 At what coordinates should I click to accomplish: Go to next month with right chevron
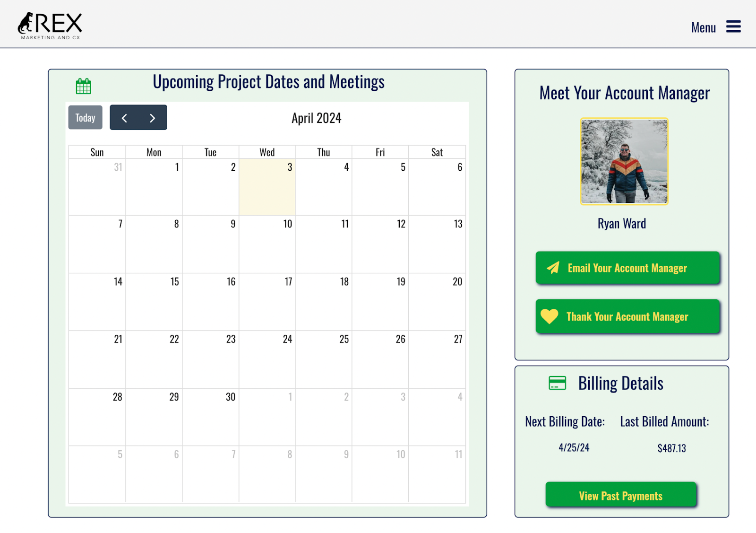[153, 118]
